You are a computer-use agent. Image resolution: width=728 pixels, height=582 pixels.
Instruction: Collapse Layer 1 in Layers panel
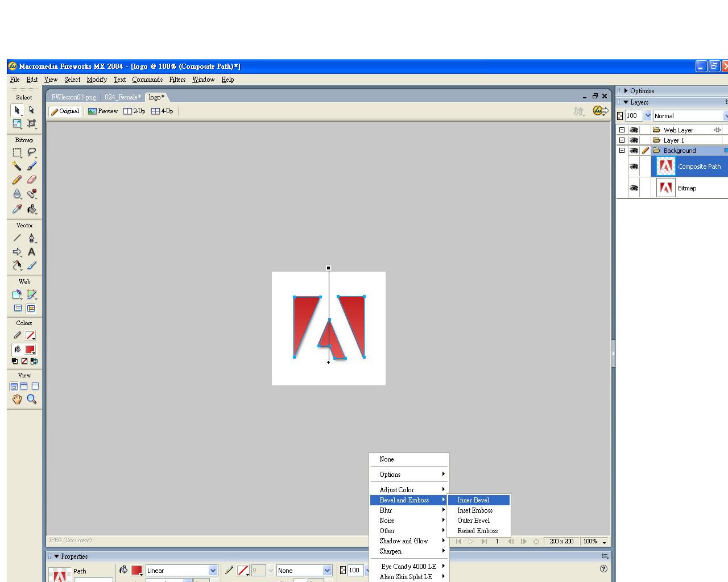coord(622,140)
